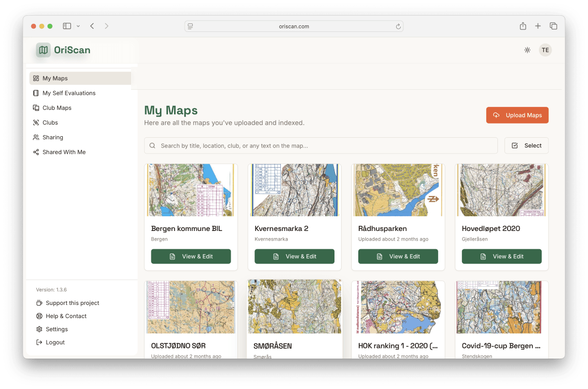Go to Clubs in the sidebar
Screen dimensions: 588x389
coord(80,123)
